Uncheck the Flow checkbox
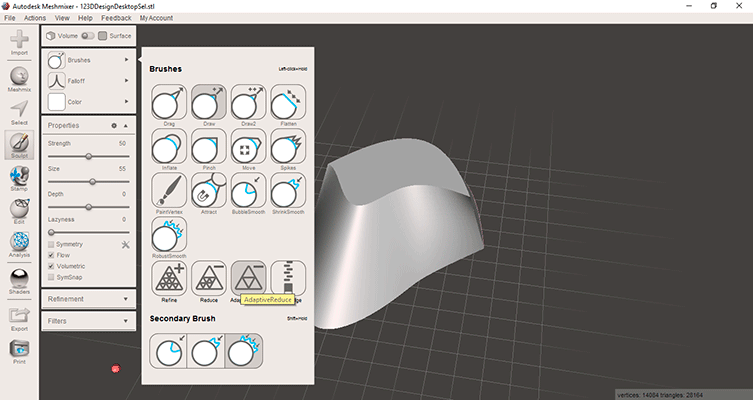The height and width of the screenshot is (400, 753). (51, 255)
